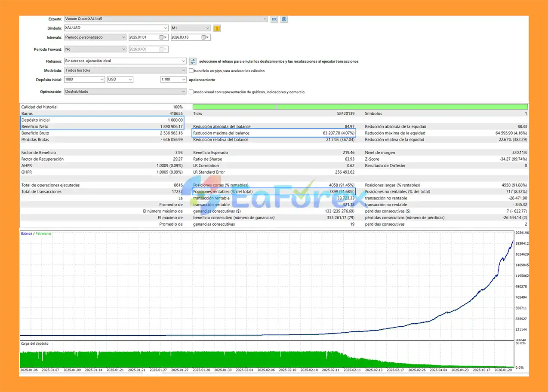Viewport: 548px width, 392px height.
Task: Click the Depósito inicial 1000 field
Action: pyautogui.click(x=84, y=80)
